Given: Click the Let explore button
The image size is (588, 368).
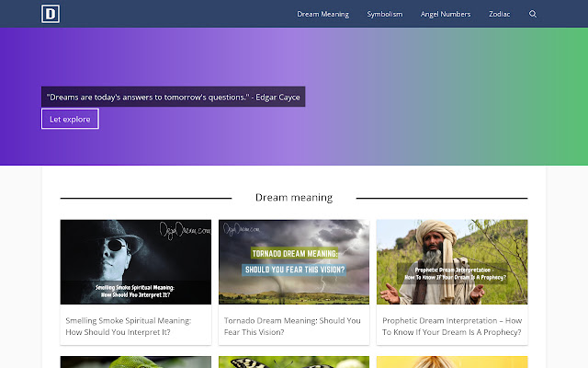Looking at the screenshot, I should pos(70,119).
